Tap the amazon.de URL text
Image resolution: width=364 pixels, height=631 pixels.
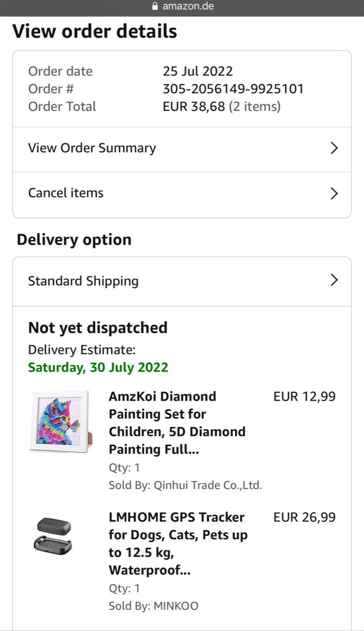click(x=188, y=6)
